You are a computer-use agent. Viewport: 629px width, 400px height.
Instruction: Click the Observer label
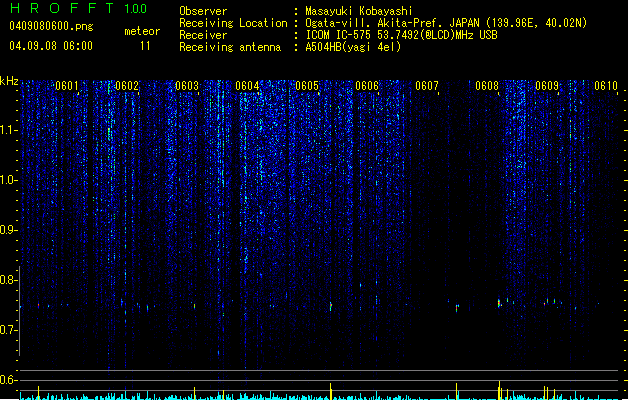coord(203,11)
